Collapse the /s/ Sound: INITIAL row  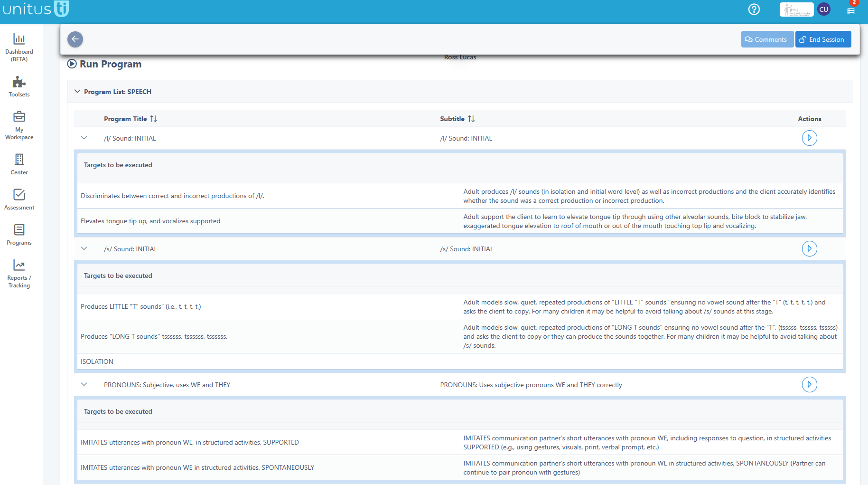tap(84, 248)
